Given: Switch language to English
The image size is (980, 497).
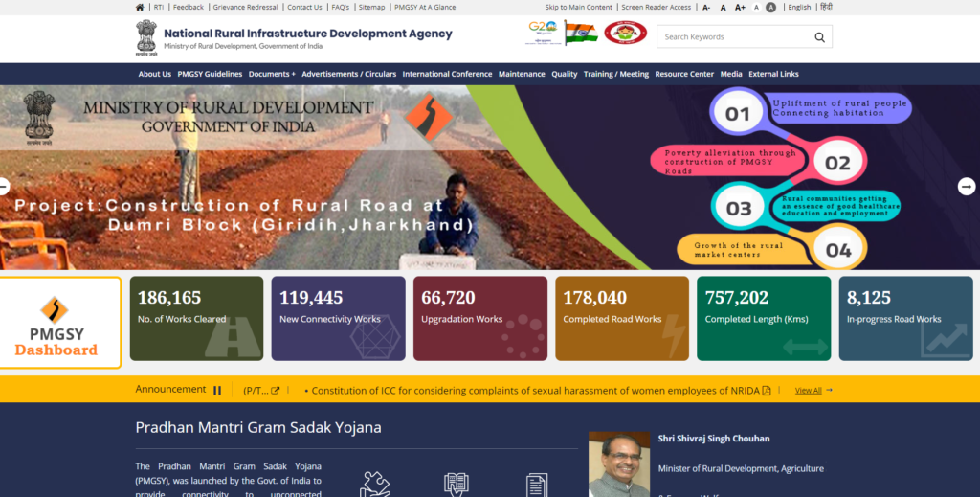Looking at the screenshot, I should 799,7.
